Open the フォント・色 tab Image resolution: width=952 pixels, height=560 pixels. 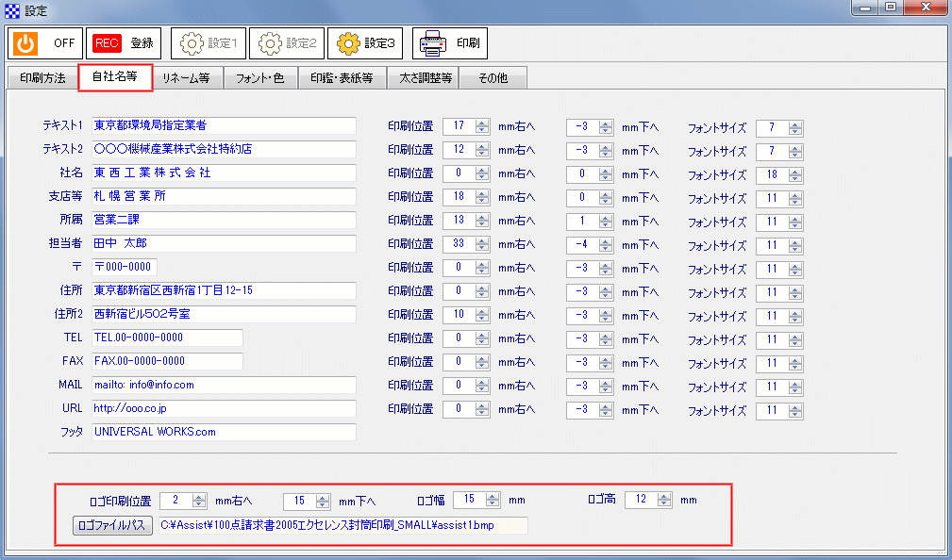coord(259,78)
